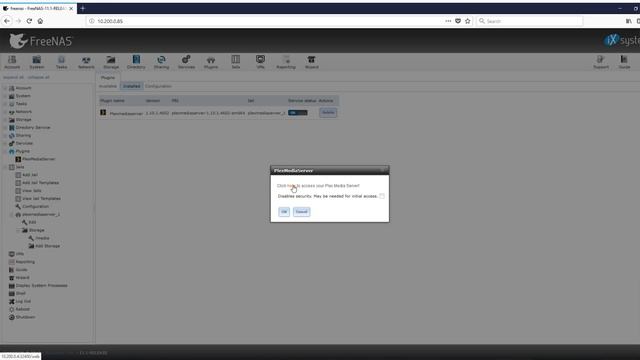
Task: Collapse plexmediaserver_1 jail node in sidebar
Action: point(12,214)
